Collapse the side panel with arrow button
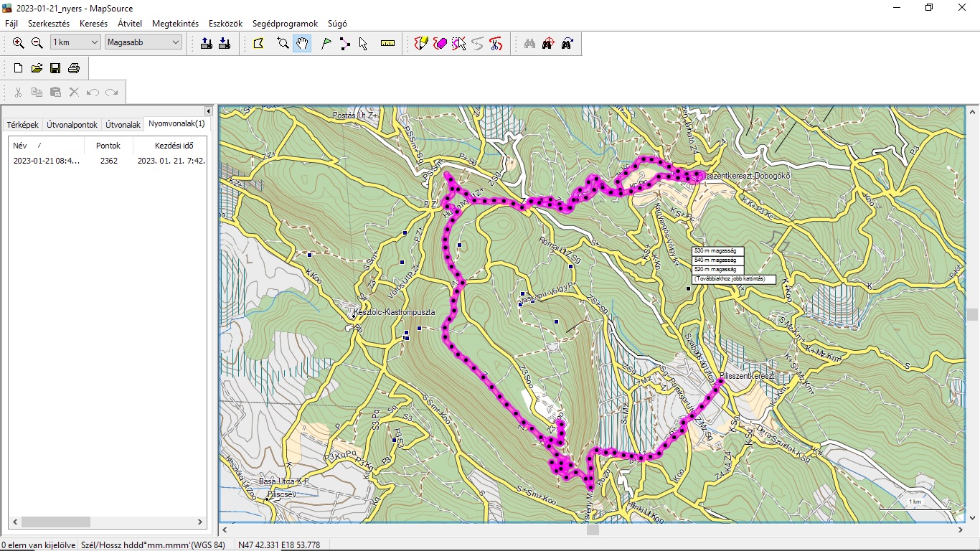This screenshot has height=551, width=980. pyautogui.click(x=209, y=111)
